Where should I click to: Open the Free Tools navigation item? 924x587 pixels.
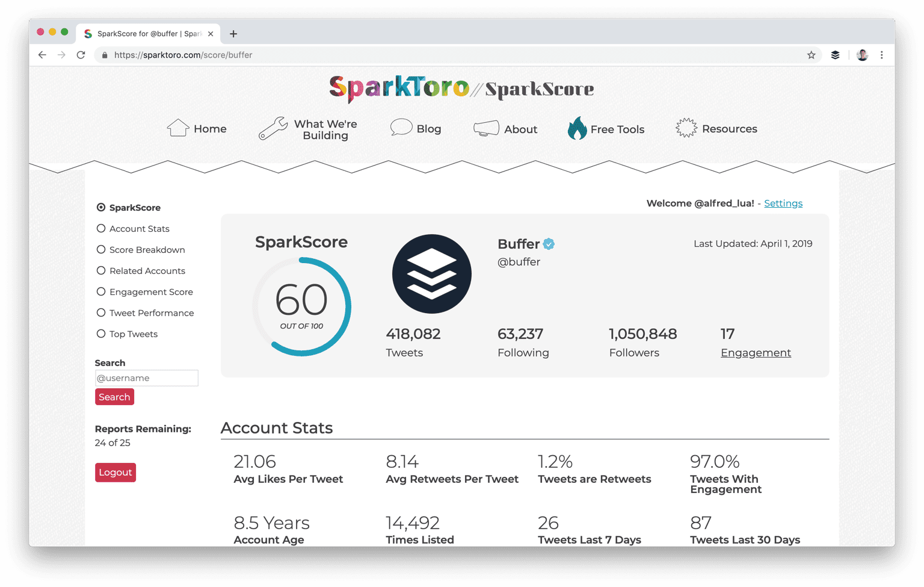[x=617, y=129]
